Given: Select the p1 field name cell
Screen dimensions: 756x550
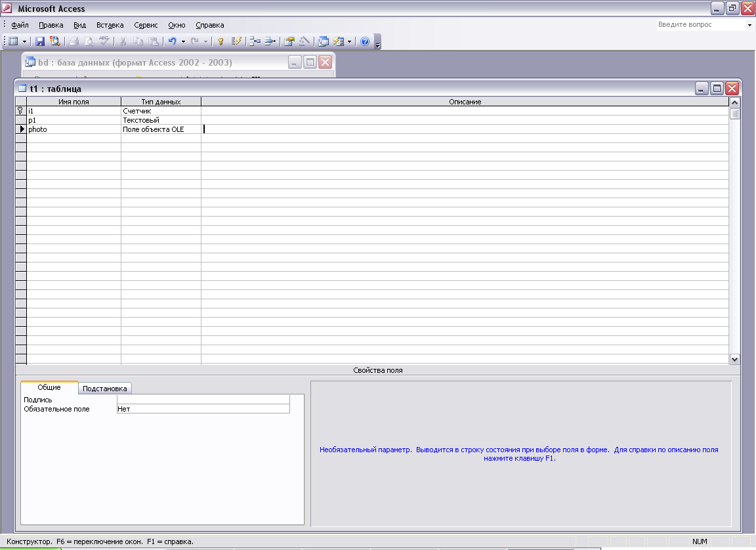Looking at the screenshot, I should point(73,120).
